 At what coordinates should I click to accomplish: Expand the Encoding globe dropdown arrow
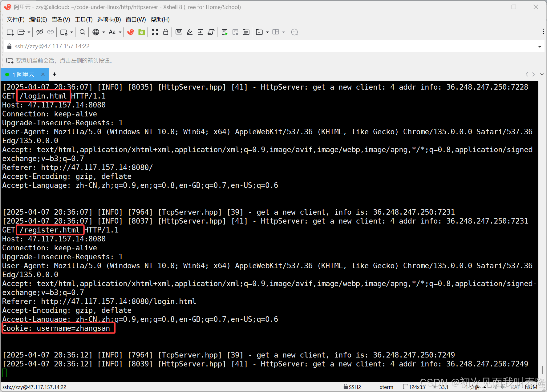104,32
